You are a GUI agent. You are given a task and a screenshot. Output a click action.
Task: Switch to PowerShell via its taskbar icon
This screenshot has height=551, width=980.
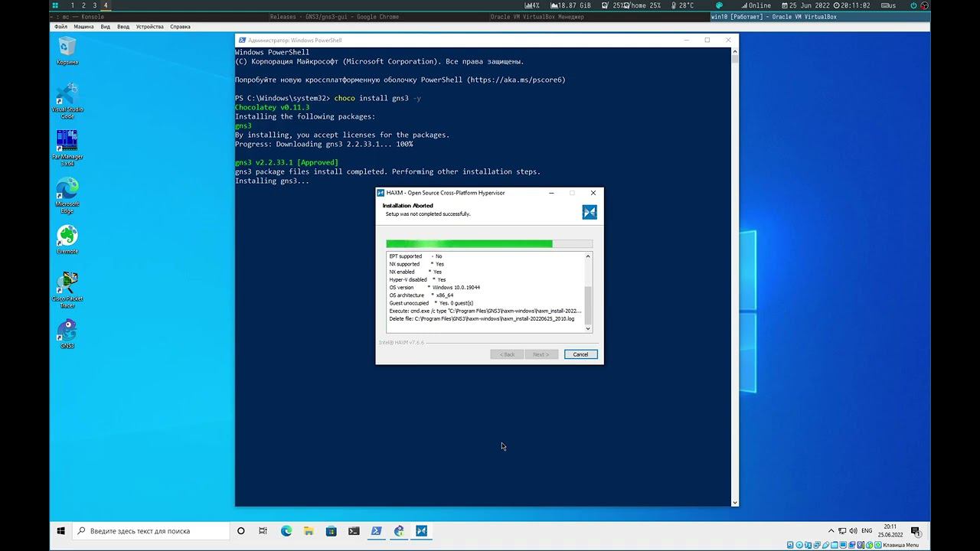point(376,531)
